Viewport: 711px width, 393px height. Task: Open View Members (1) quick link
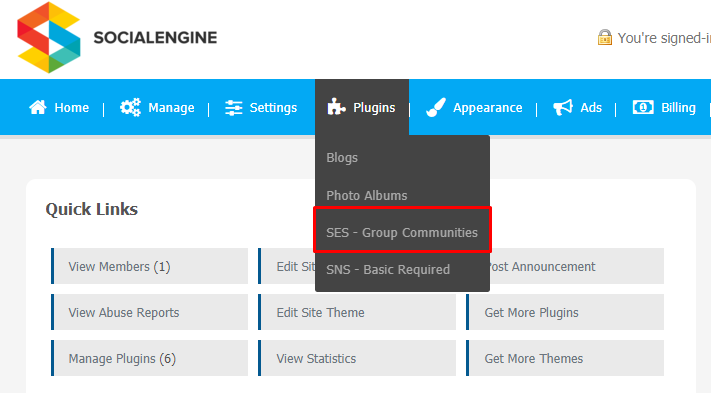(x=150, y=266)
